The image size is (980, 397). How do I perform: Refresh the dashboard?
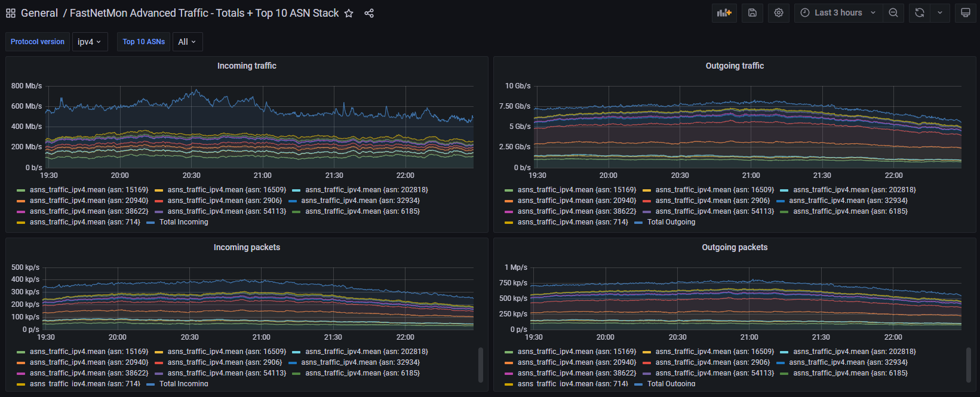pyautogui.click(x=920, y=13)
